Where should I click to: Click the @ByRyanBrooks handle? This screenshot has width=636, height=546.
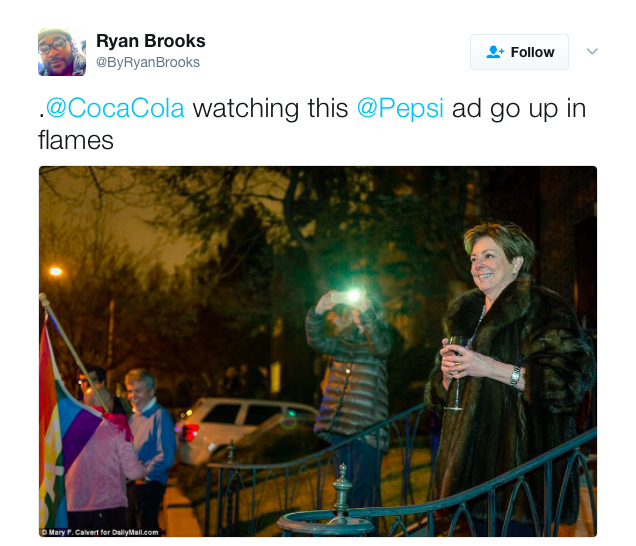(148, 62)
